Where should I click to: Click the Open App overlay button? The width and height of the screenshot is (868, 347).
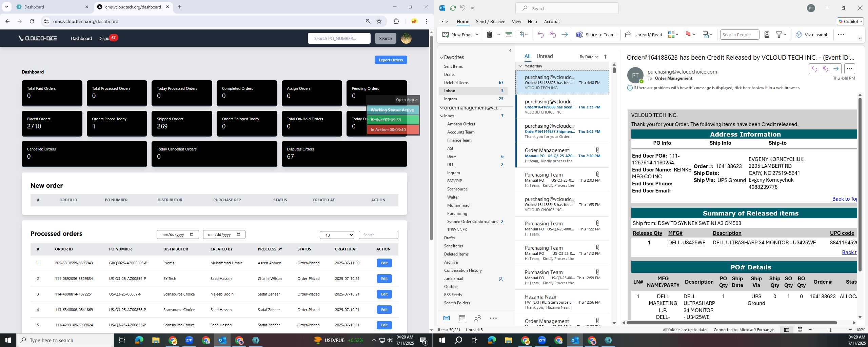(x=407, y=100)
